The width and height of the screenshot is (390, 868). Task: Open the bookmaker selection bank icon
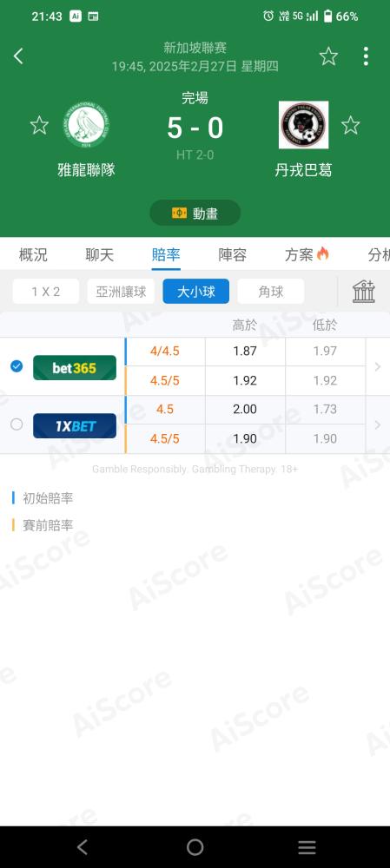click(x=364, y=291)
